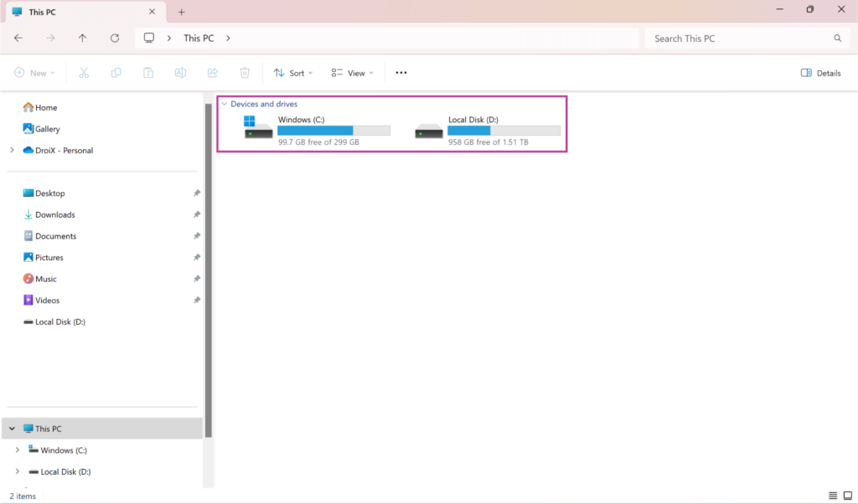Viewport: 858px width, 504px height.
Task: Unpin Desktop from Quick Access
Action: point(196,193)
